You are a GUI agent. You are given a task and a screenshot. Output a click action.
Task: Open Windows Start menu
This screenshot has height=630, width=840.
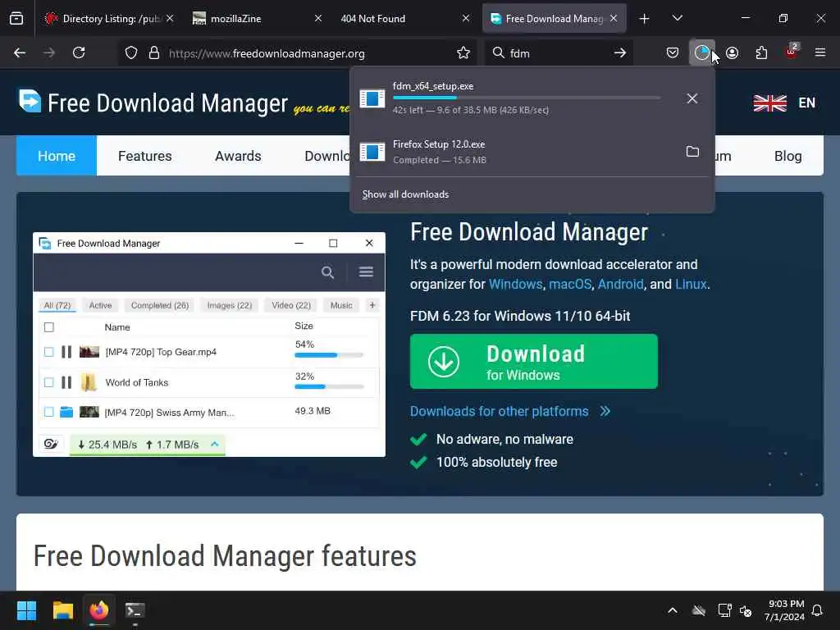tap(26, 610)
